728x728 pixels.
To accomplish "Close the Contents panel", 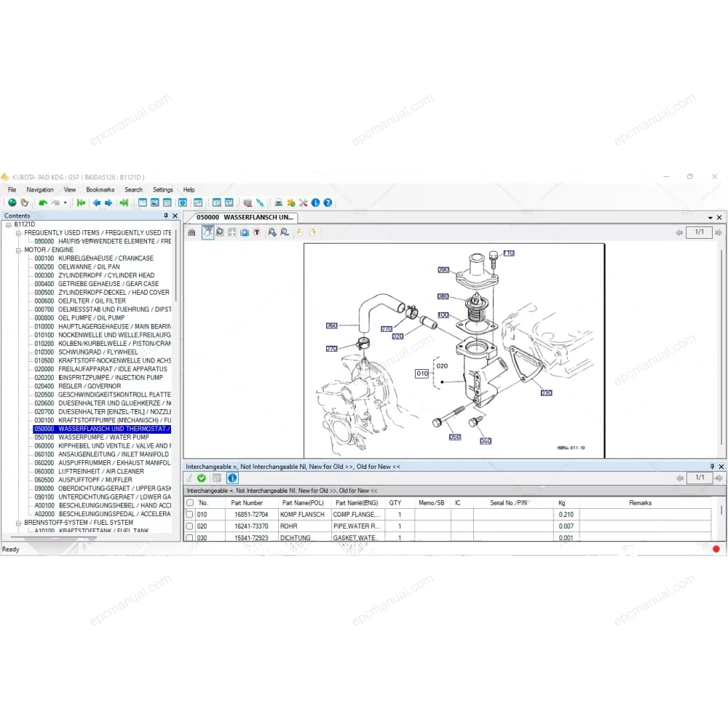I will [x=175, y=215].
